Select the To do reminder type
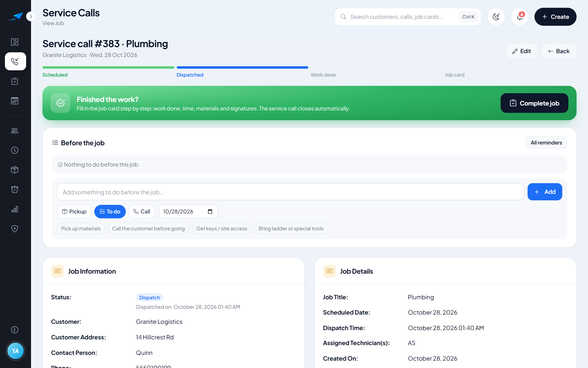Image resolution: width=588 pixels, height=368 pixels. (x=110, y=212)
